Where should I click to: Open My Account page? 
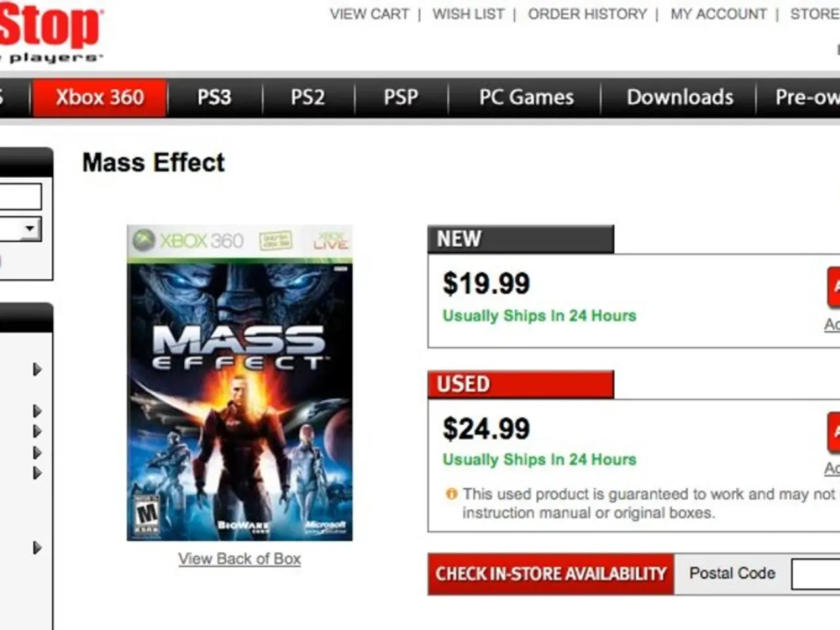(x=719, y=14)
